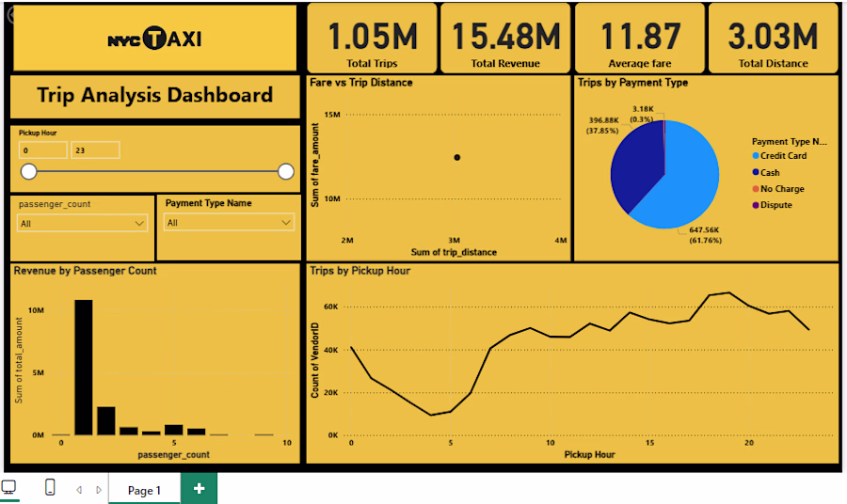Click passenger_count axis title under bar chart
847x504 pixels.
click(x=173, y=454)
